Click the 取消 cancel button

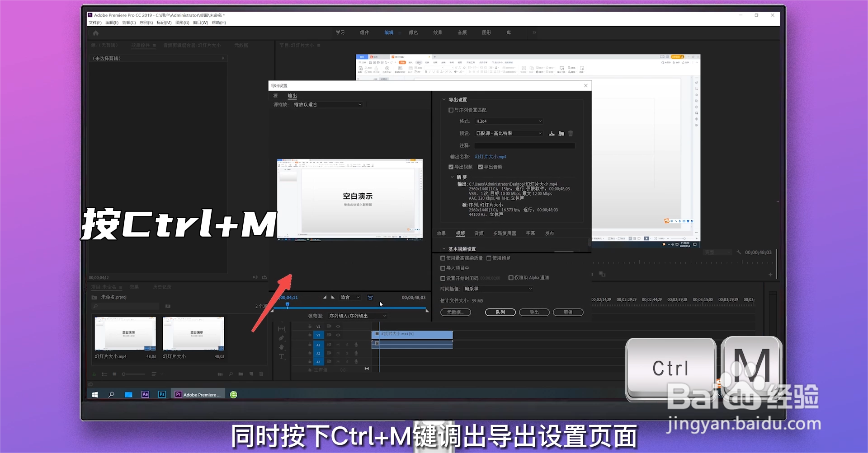[x=568, y=313]
